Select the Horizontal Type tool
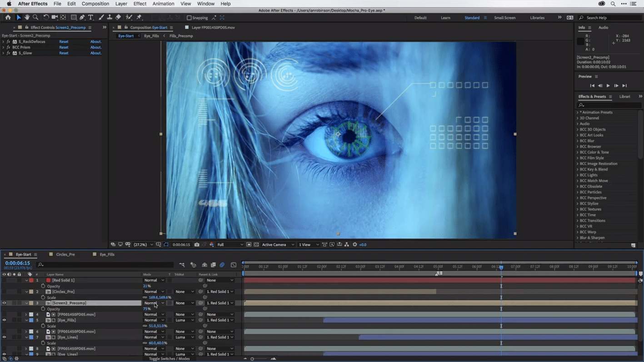 (x=90, y=17)
